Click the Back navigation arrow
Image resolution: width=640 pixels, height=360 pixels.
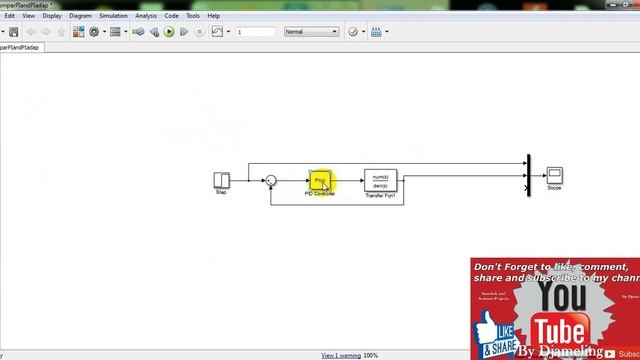pos(31,32)
